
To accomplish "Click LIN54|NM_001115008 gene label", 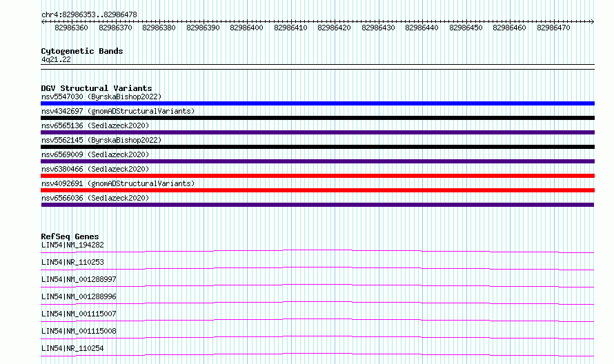I will (x=79, y=331).
